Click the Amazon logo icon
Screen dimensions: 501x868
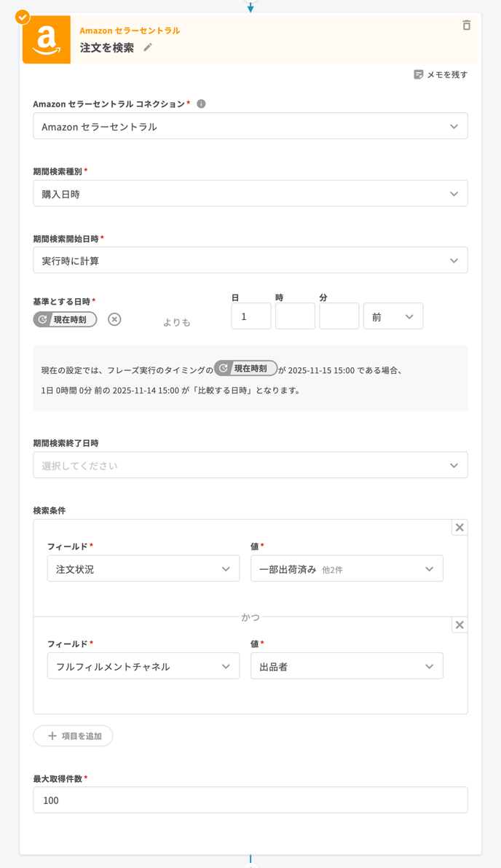click(47, 40)
